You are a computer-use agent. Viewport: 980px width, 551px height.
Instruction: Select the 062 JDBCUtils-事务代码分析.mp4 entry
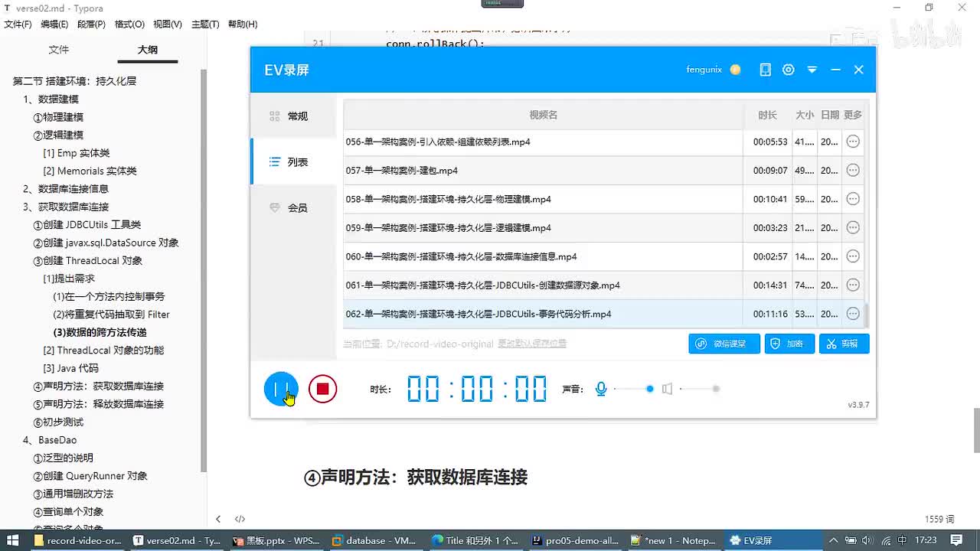coord(604,314)
